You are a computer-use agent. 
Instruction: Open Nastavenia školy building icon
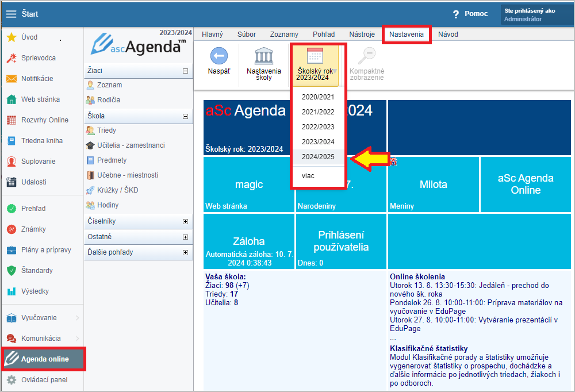pos(264,56)
